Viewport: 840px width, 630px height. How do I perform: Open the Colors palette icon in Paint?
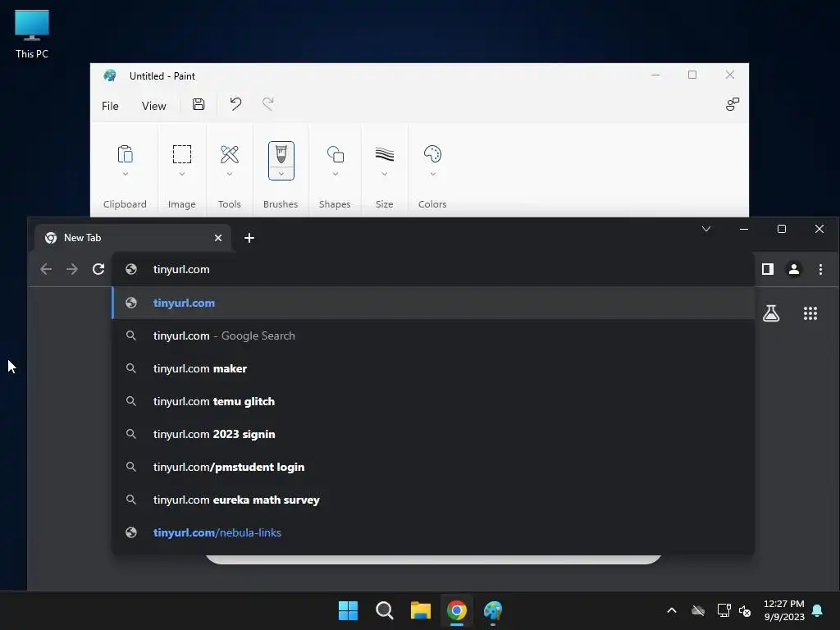coord(432,154)
